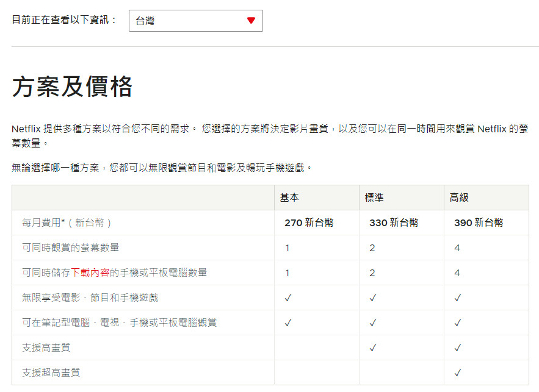Open the 台灣 country selector dropdown
Screen dimensions: 539x392
(195, 21)
